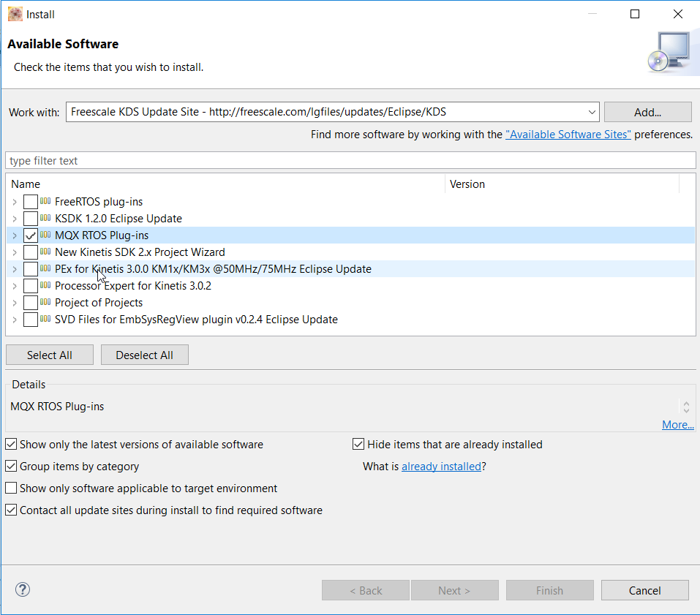Open the Available Software Sites link
The image size is (700, 615).
568,135
